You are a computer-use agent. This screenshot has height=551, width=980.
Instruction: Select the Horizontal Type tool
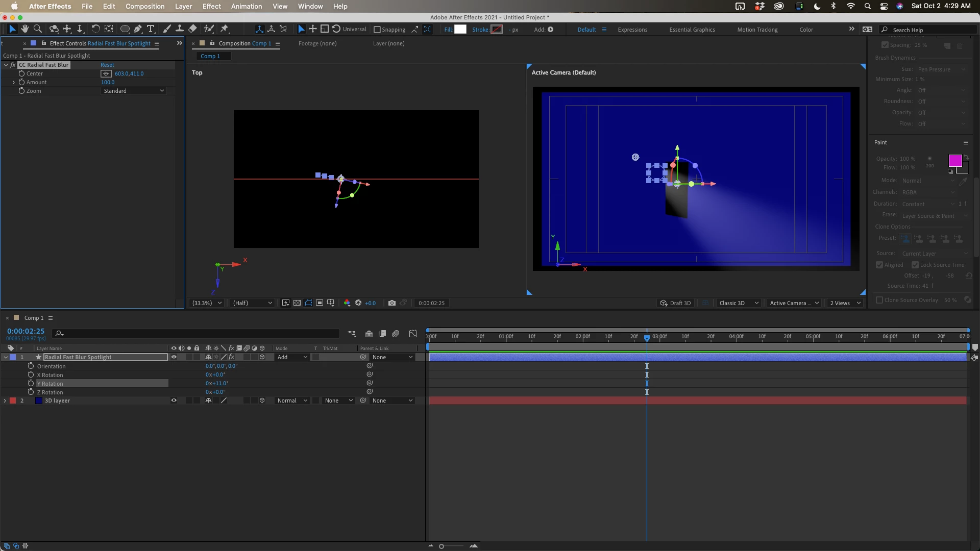click(151, 29)
